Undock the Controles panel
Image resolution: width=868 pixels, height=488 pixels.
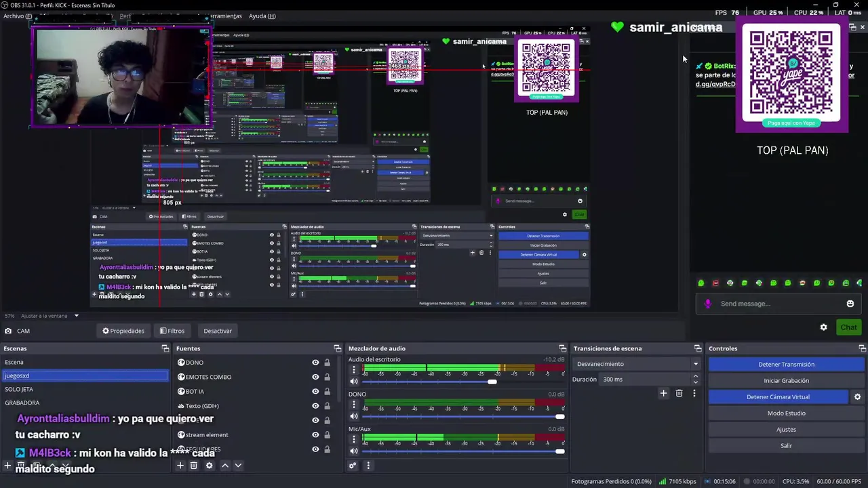pos(862,348)
